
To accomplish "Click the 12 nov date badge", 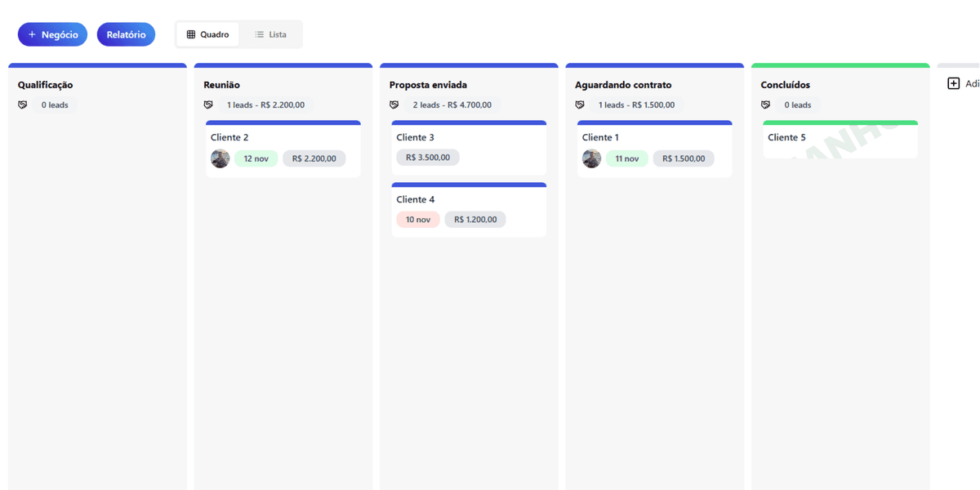I will coord(256,158).
